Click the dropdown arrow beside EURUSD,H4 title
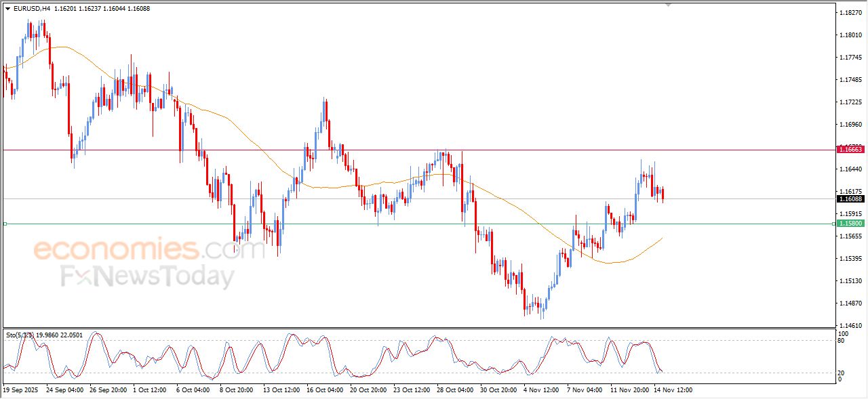The width and height of the screenshot is (868, 399). tap(7, 9)
